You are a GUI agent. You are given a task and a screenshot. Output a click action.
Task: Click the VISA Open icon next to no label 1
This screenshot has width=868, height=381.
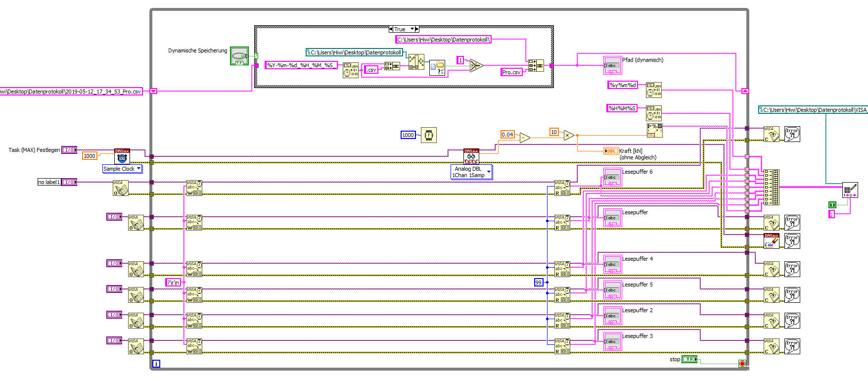pos(121,188)
